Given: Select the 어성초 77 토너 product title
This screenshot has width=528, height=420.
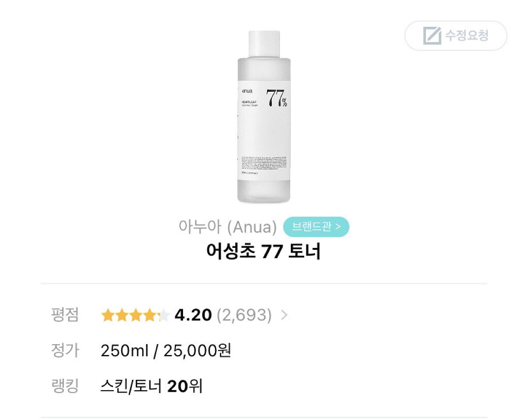Looking at the screenshot, I should (x=263, y=251).
